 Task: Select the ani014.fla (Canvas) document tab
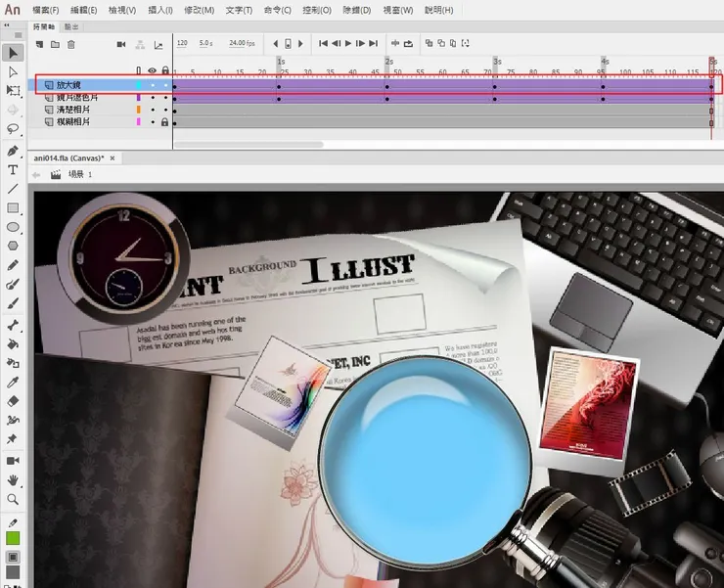(68, 158)
